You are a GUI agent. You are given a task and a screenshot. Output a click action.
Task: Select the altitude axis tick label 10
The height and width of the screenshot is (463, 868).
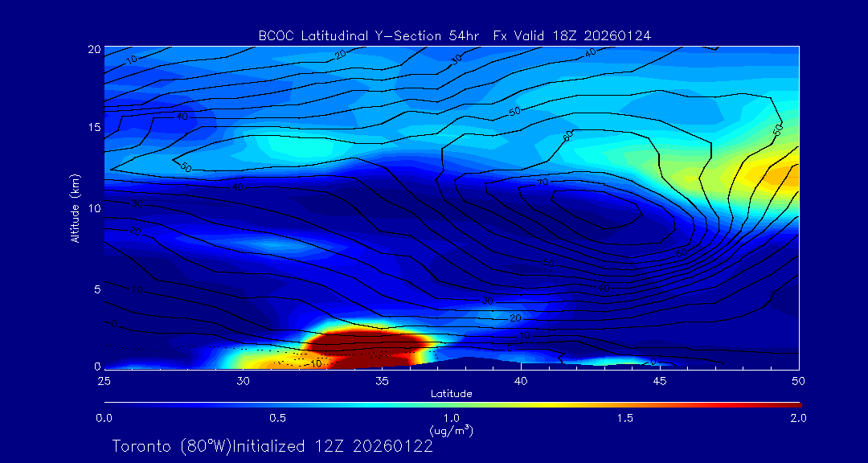pos(93,208)
